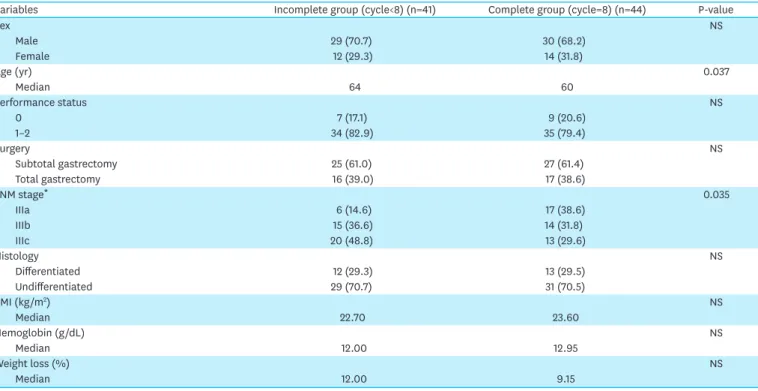Click the value '12 (29.3)' in the Differentiated row
Screen dimensions: 758x391
click(352, 272)
